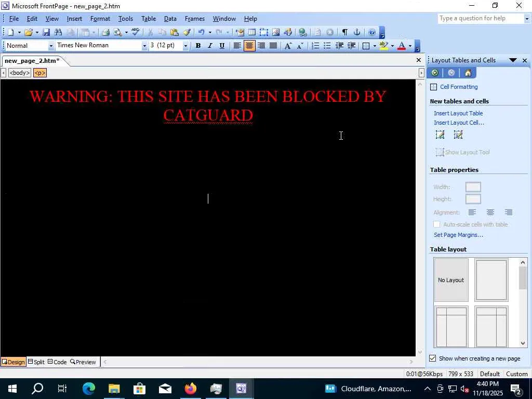
Task: Click the Insert Table toolbar icon
Action: 252,32
